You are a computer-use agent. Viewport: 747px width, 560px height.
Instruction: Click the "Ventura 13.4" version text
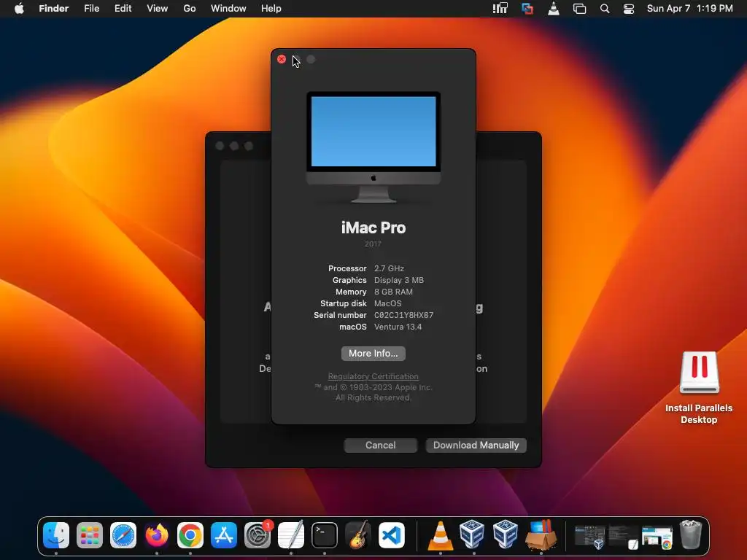click(x=398, y=327)
